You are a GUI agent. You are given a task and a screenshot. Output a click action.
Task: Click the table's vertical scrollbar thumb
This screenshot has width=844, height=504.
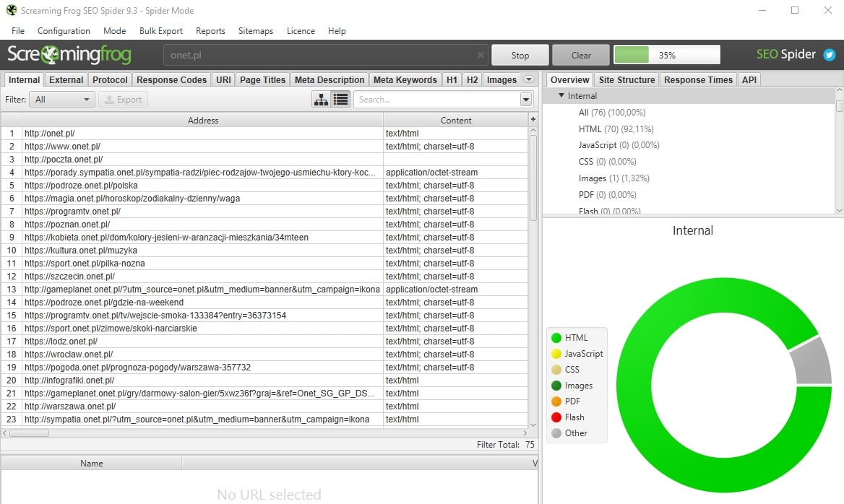point(533,178)
